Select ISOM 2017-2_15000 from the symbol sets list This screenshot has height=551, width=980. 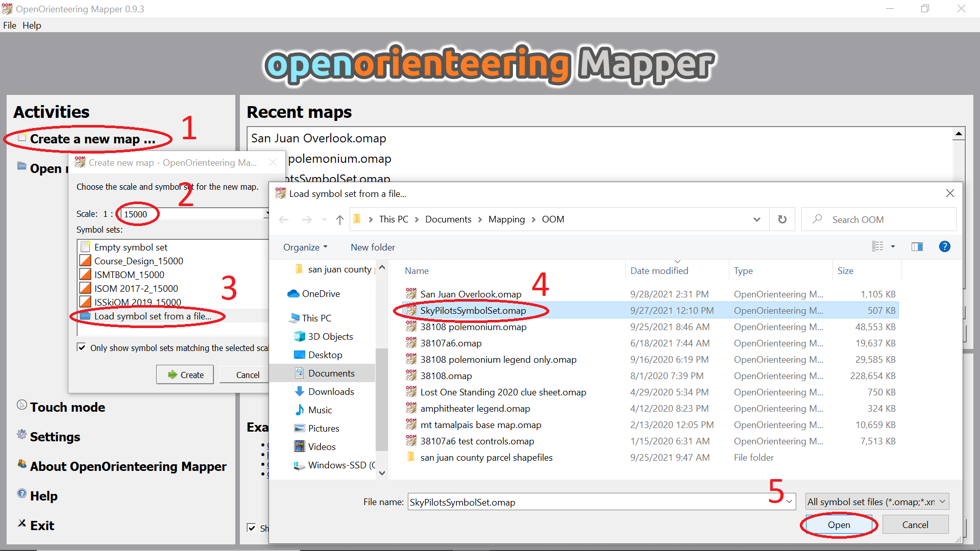click(x=136, y=288)
